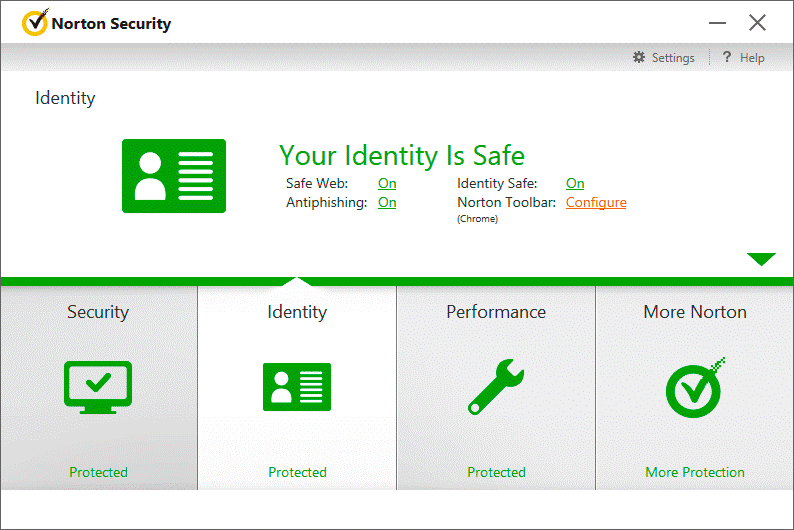This screenshot has height=530, width=794.
Task: Click the More Protection link text
Action: [x=695, y=472]
